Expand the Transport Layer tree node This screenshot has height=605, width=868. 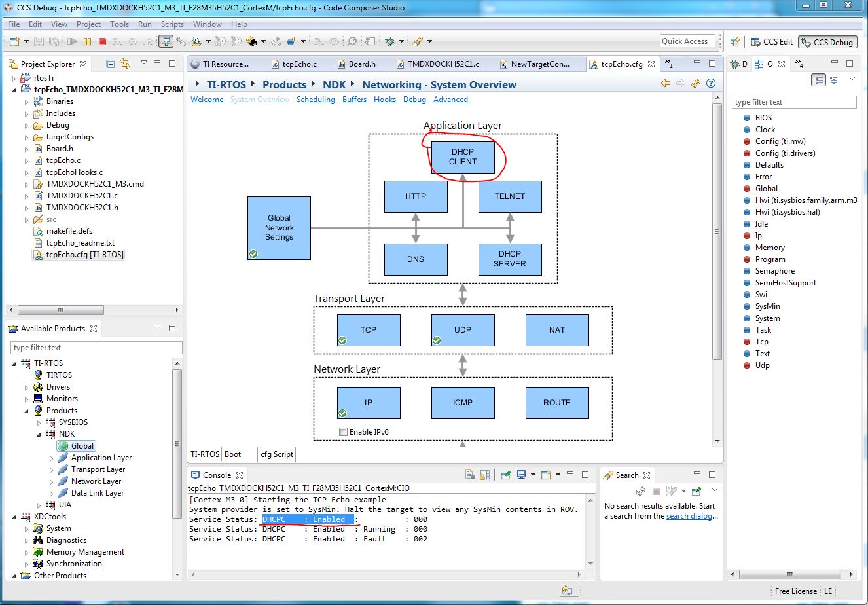click(x=52, y=470)
